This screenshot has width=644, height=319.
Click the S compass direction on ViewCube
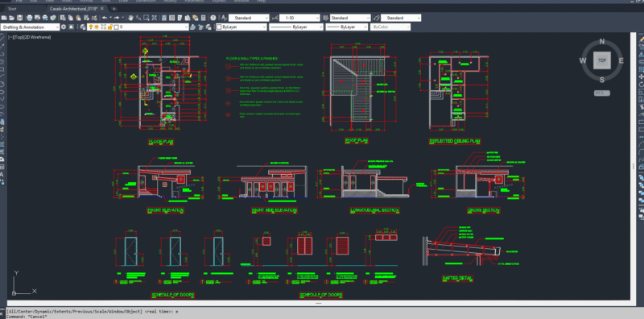601,80
